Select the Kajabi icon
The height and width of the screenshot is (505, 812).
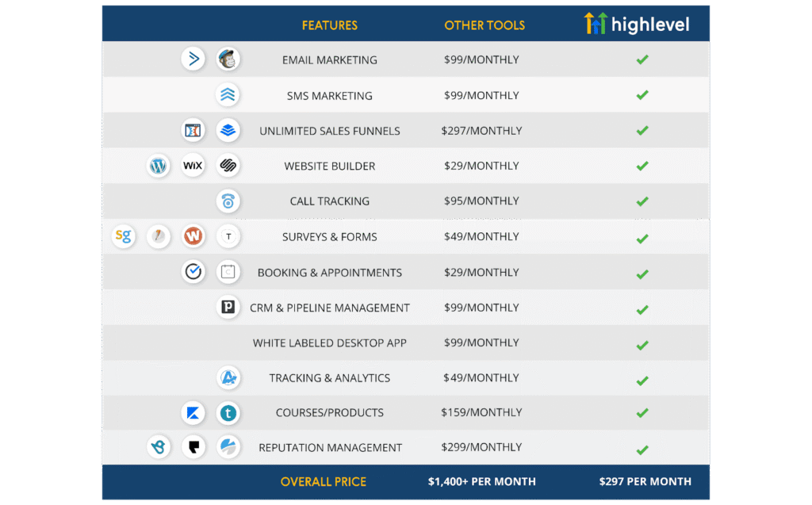[x=193, y=413]
